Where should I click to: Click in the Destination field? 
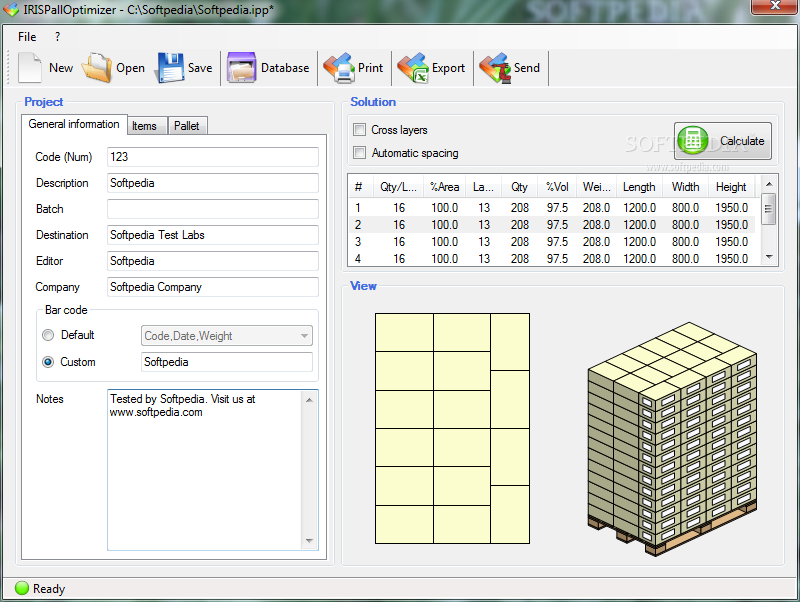tap(213, 235)
